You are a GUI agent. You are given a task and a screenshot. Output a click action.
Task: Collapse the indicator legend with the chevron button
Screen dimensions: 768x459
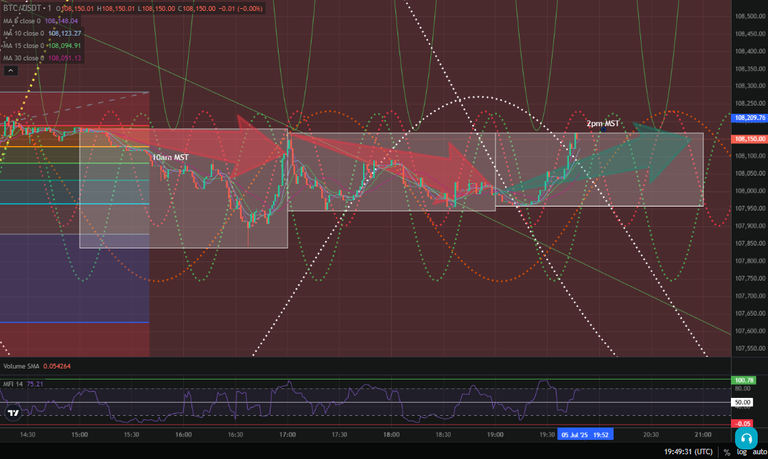click(10, 71)
